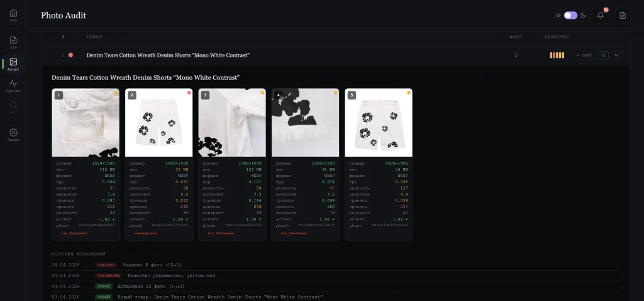Screen dimensions: 644x301
Task: Click the low_sharpness tag under photo 1
Action: click(74, 233)
